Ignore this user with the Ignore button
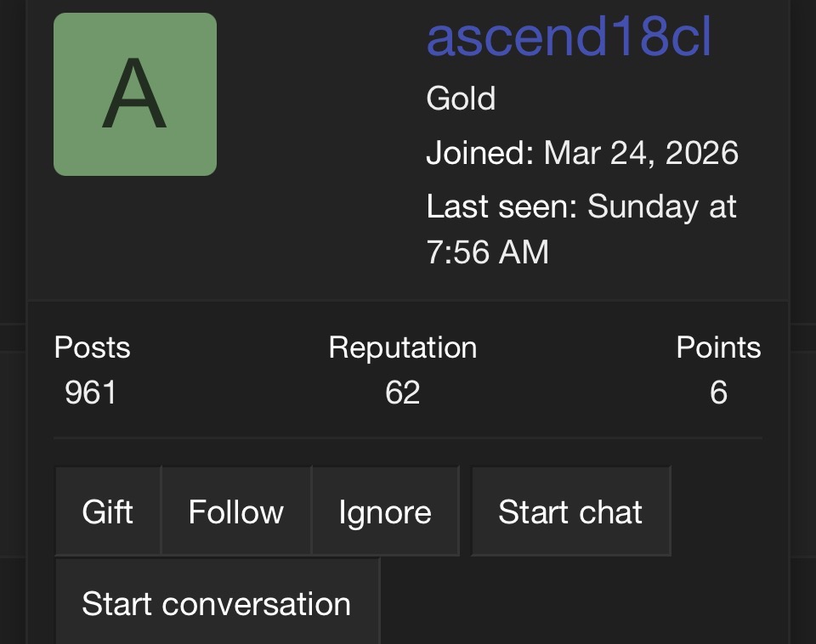Screen dimensions: 816x644 coord(385,511)
